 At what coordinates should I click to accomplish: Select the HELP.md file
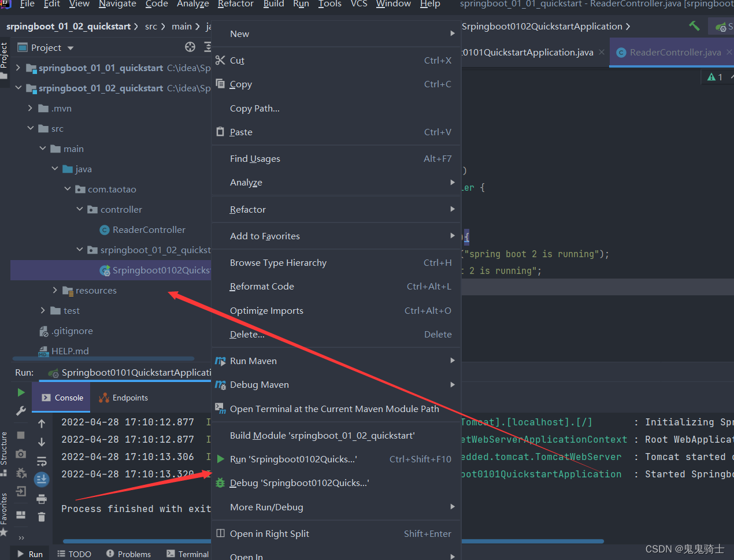coord(70,351)
